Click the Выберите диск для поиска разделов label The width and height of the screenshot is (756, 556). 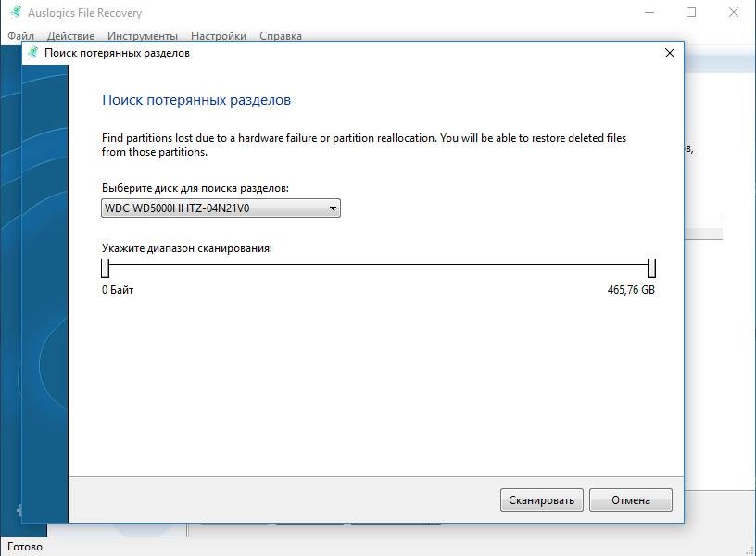coord(195,188)
